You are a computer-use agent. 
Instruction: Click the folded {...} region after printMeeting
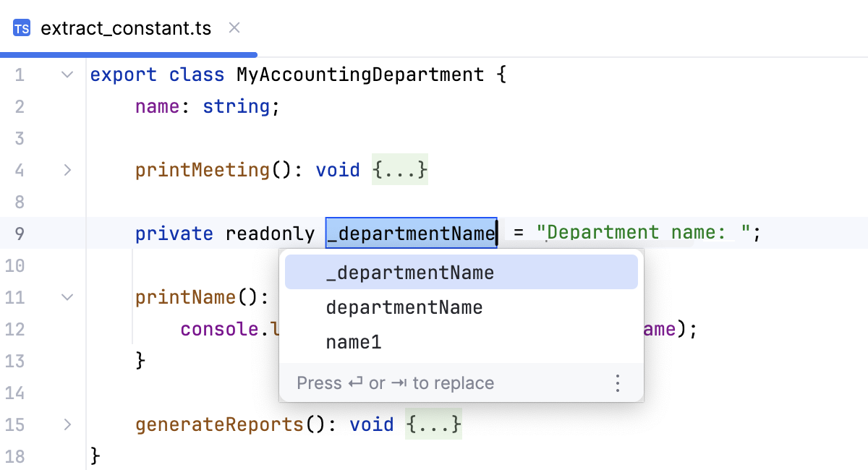tap(399, 170)
